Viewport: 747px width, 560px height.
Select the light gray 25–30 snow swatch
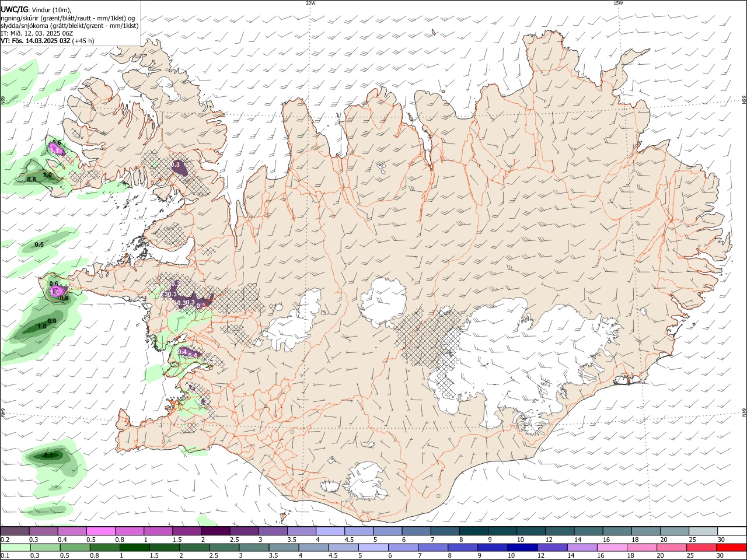point(704,531)
